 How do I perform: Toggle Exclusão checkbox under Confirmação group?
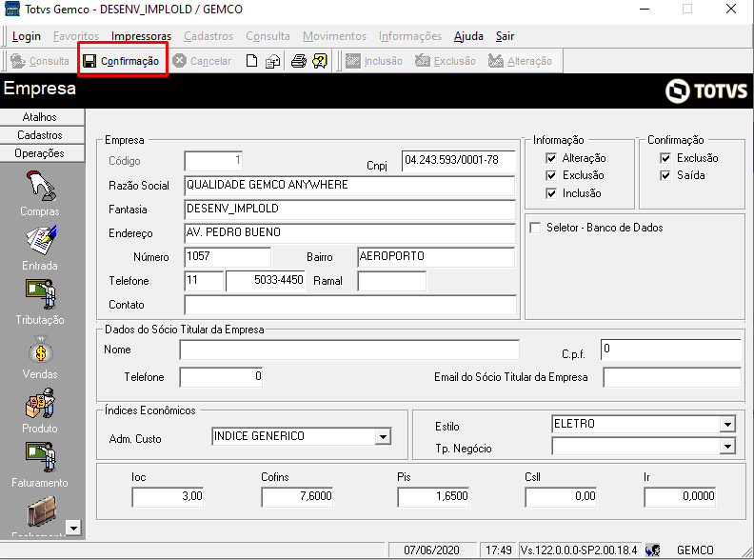click(665, 158)
